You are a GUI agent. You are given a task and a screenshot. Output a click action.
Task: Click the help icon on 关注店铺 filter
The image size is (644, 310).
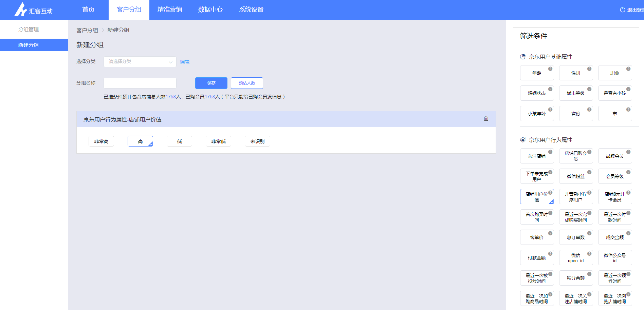550,152
